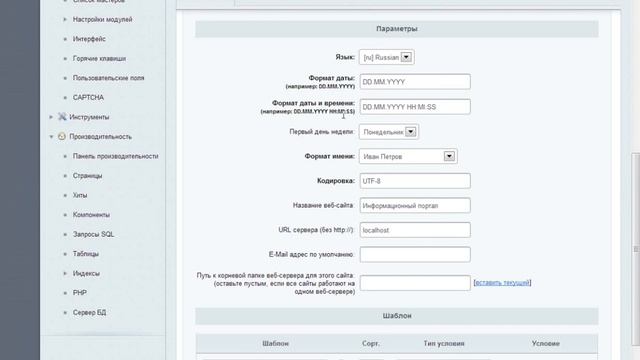
Task: Open the Страницы sidebar item
Action: 87,176
